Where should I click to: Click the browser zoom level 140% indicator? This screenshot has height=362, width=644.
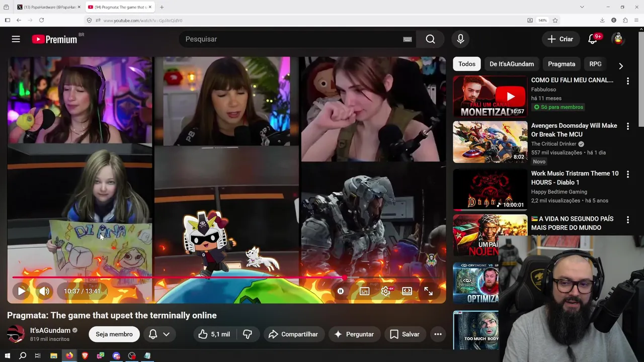(542, 21)
